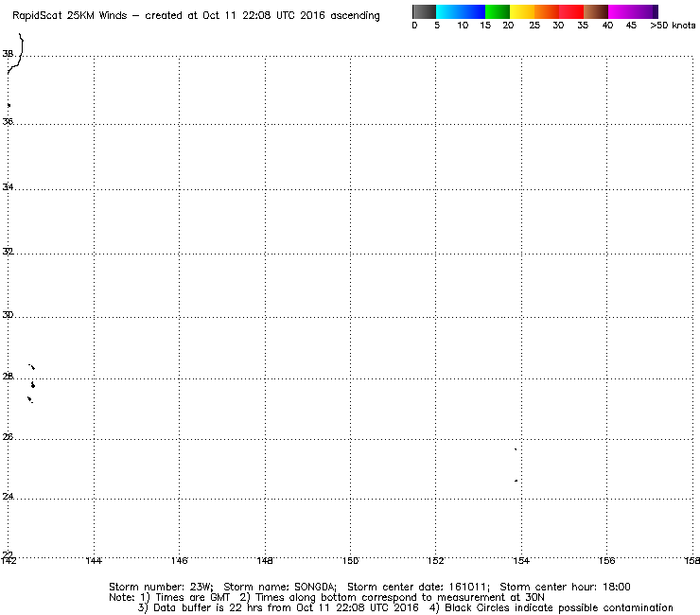Click the 'RapidScat 25KM Winds' title text

coord(70,16)
